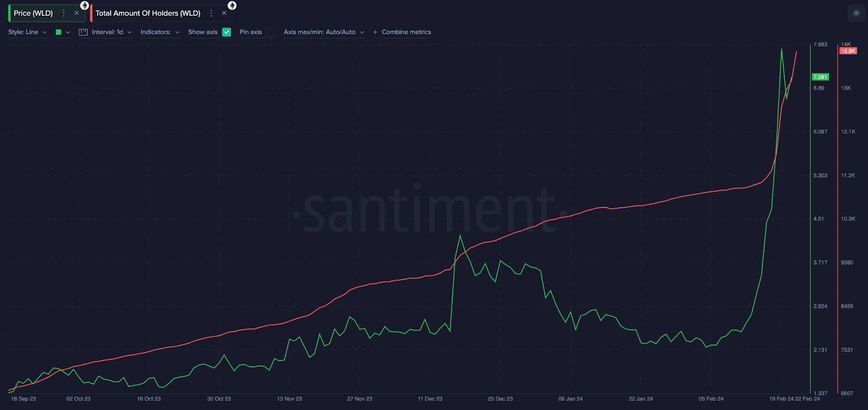
Task: Open the Interval: 1d dropdown
Action: (111, 32)
